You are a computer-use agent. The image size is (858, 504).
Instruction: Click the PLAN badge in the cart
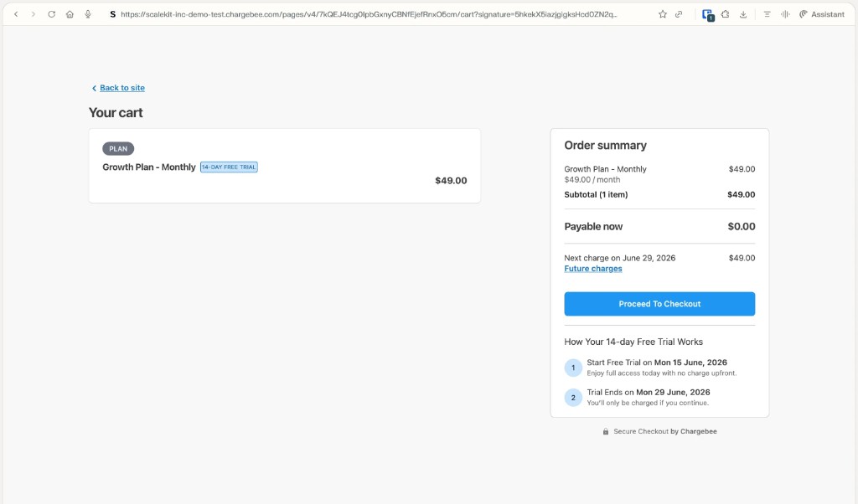click(118, 149)
